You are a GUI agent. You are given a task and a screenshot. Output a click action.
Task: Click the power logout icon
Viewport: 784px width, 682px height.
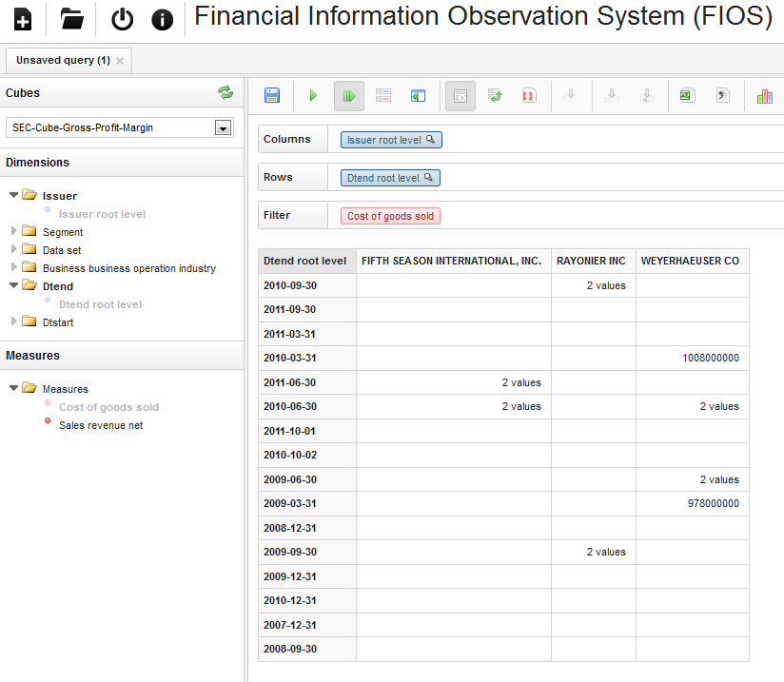click(x=123, y=19)
